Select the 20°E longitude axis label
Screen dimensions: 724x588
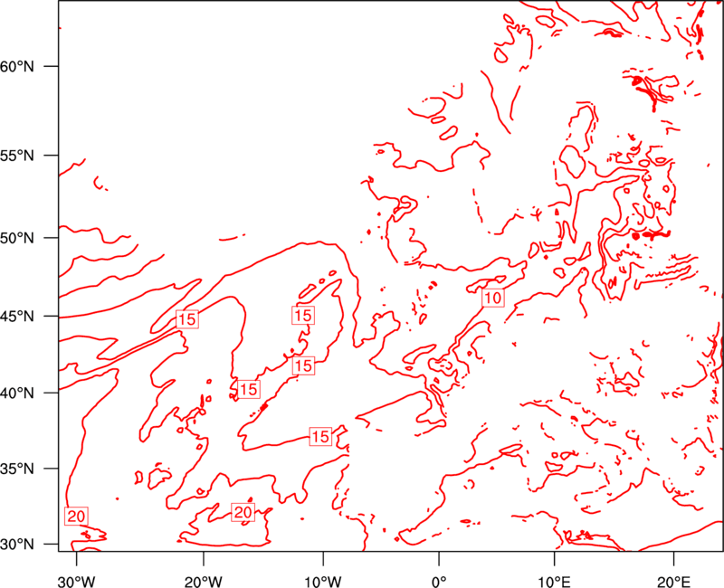(x=673, y=582)
